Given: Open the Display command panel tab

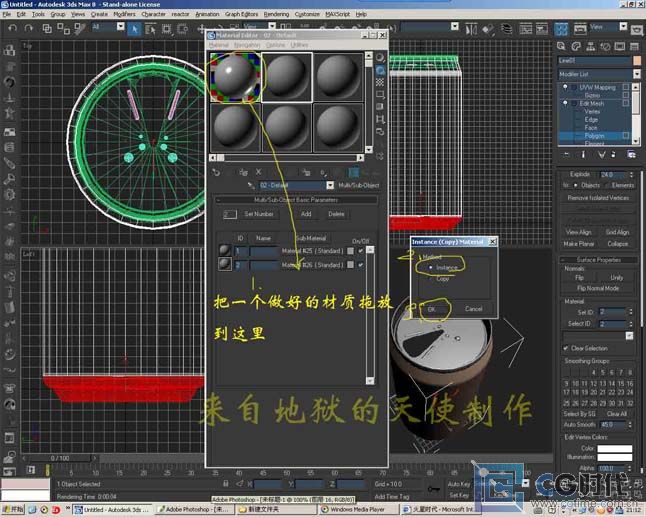Looking at the screenshot, I should 620,47.
